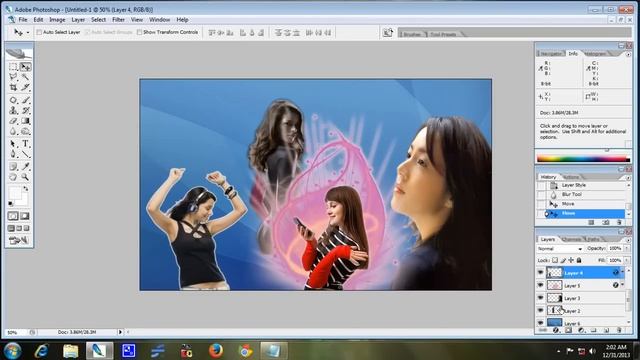Switch to Quick Mask mode
This screenshot has width=640, height=360.
click(25, 216)
